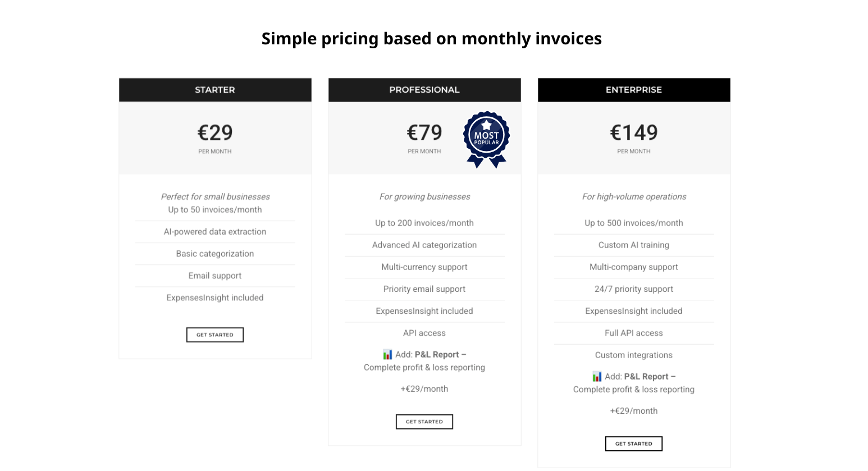The width and height of the screenshot is (868, 471).
Task: Click the €79 price label
Action: (x=424, y=133)
